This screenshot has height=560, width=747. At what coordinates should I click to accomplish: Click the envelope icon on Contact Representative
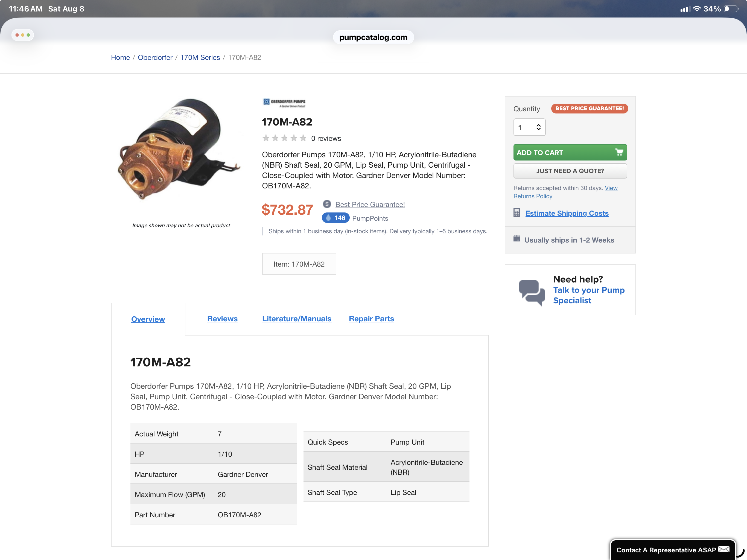tap(724, 550)
